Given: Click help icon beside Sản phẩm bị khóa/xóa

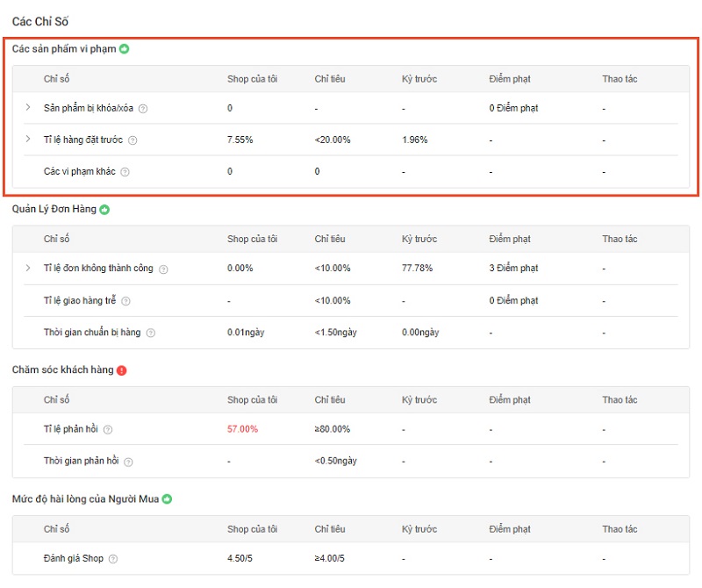Looking at the screenshot, I should (x=143, y=109).
